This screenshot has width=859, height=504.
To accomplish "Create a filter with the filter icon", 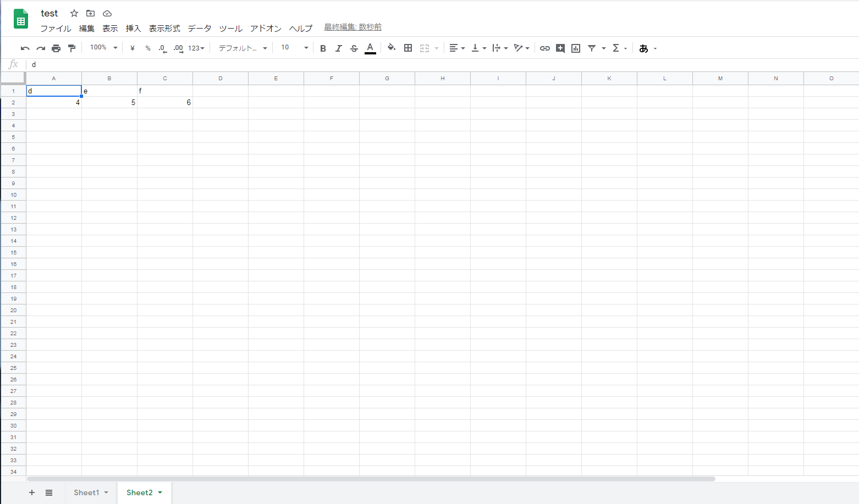I will [592, 48].
